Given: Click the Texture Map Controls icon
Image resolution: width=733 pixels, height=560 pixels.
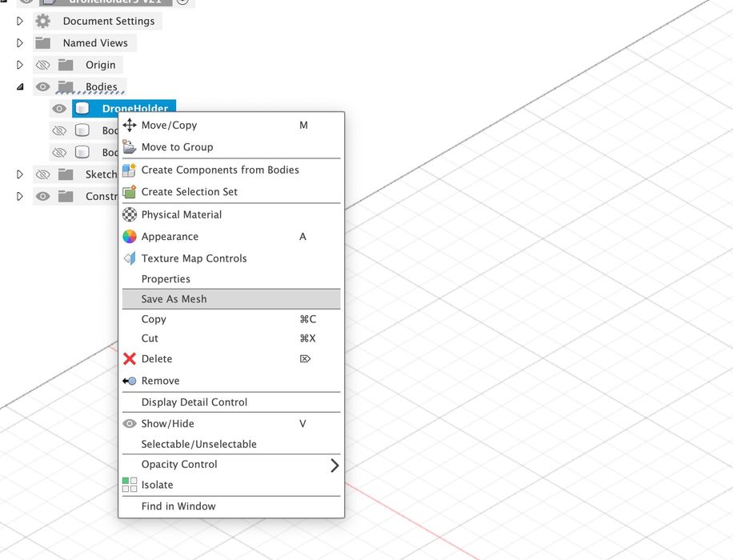Looking at the screenshot, I should tap(130, 258).
